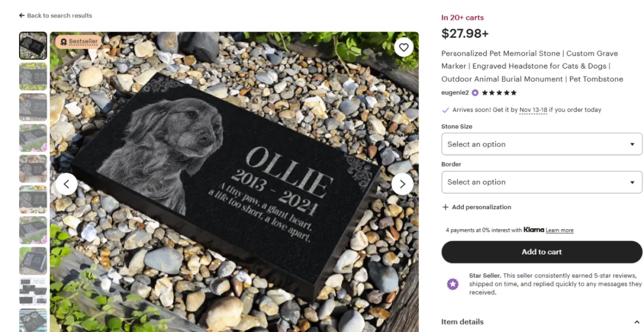Viewport: 644px width, 332px height.
Task: Select second thumbnail with yellow flowers
Action: point(33,76)
